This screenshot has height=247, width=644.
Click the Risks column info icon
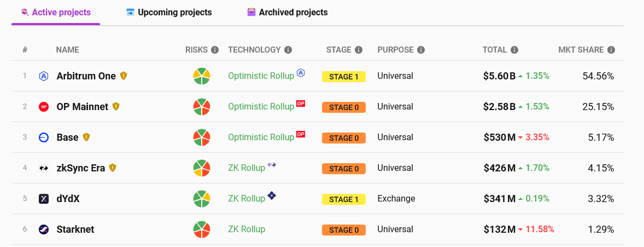[x=215, y=50]
